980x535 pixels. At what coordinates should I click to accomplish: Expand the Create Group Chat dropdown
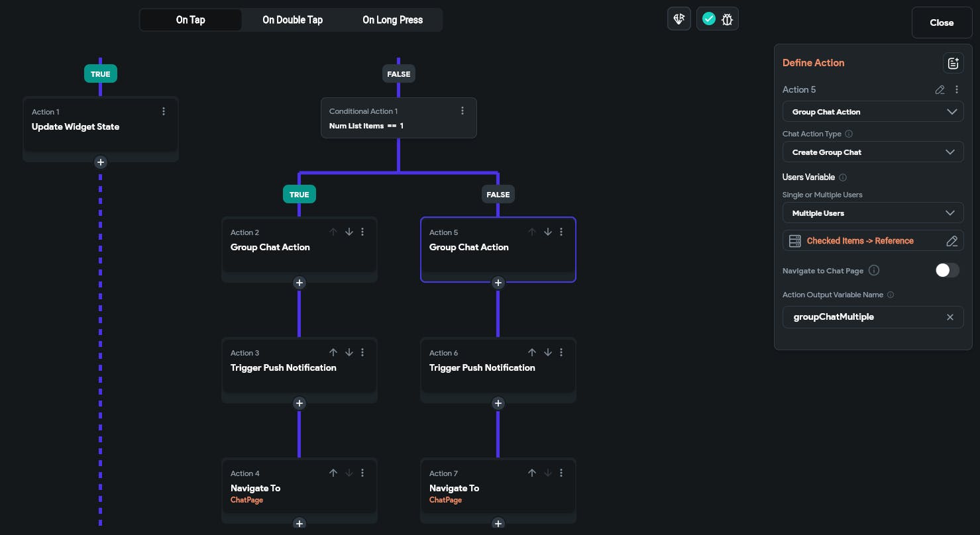click(873, 152)
